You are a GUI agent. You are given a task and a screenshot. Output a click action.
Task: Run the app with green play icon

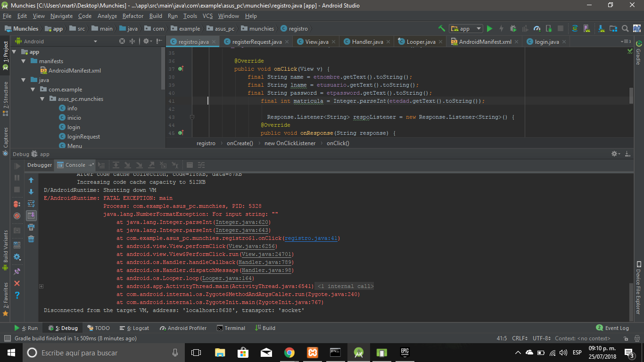point(489,28)
